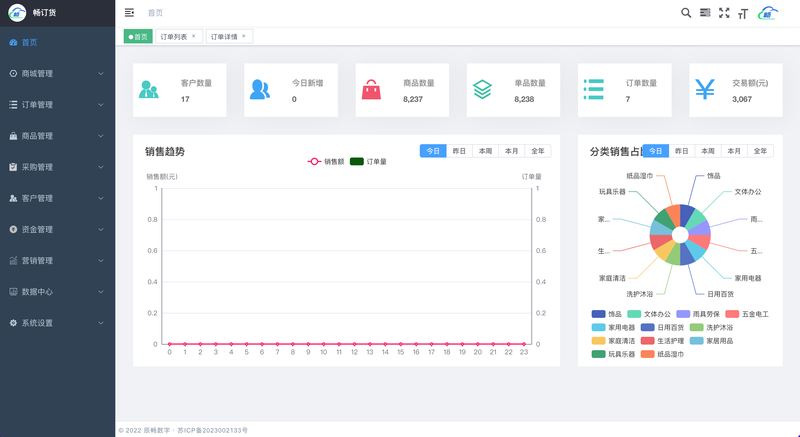Screen dimensions: 800x437
Task: Switch to the 首页 page tab
Action: [x=138, y=36]
